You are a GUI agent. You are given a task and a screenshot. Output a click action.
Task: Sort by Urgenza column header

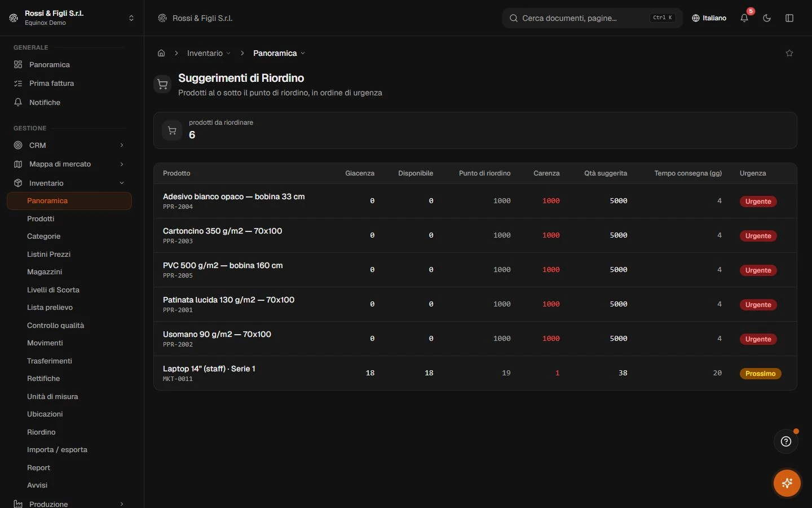point(753,173)
